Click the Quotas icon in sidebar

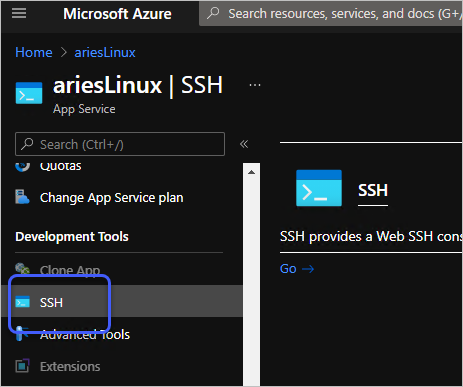point(22,166)
